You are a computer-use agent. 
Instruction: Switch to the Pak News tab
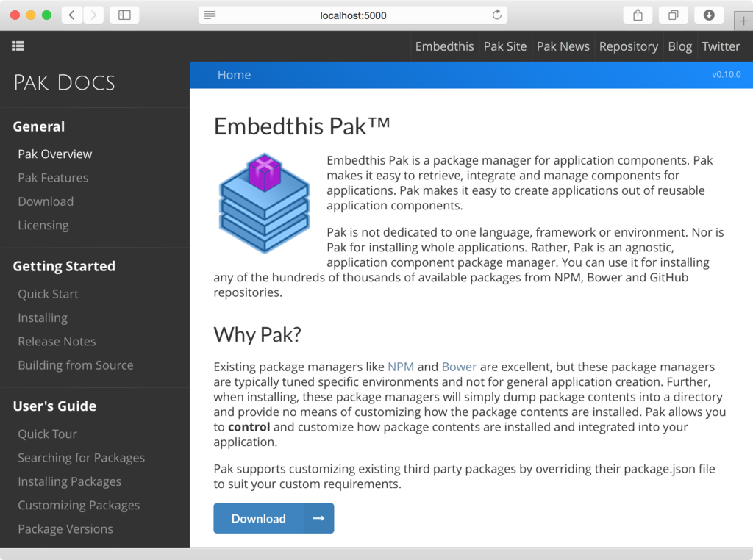[x=563, y=46]
